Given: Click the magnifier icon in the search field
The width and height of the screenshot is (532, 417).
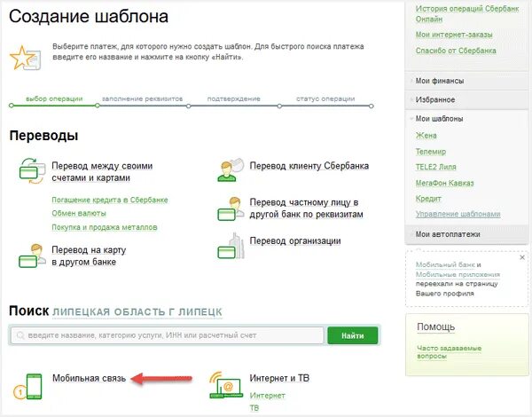Looking at the screenshot, I should pos(20,335).
